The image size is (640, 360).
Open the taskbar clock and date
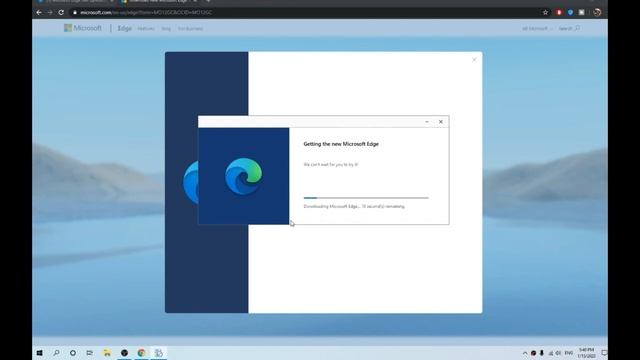point(586,353)
